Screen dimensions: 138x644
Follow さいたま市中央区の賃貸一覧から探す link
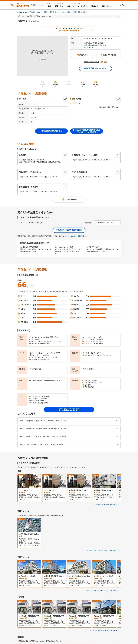pos(106,504)
